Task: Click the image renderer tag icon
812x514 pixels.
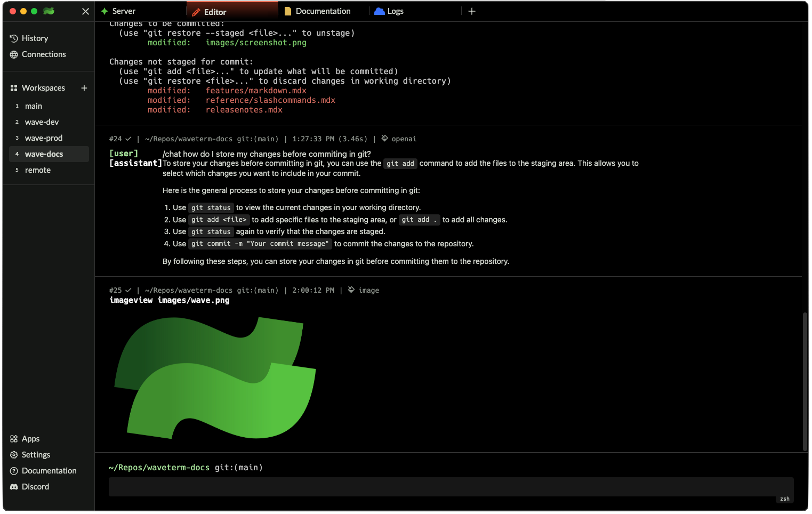Action: (351, 290)
